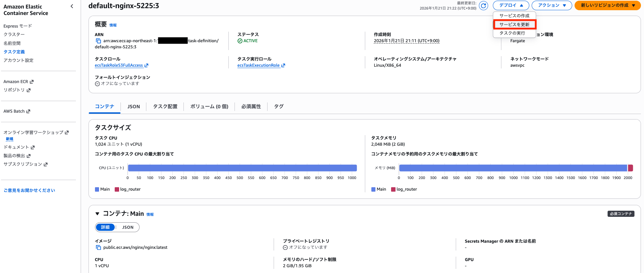Image resolution: width=644 pixels, height=273 pixels.
Task: Choose タスクの実行 from deploy menu
Action: click(514, 33)
